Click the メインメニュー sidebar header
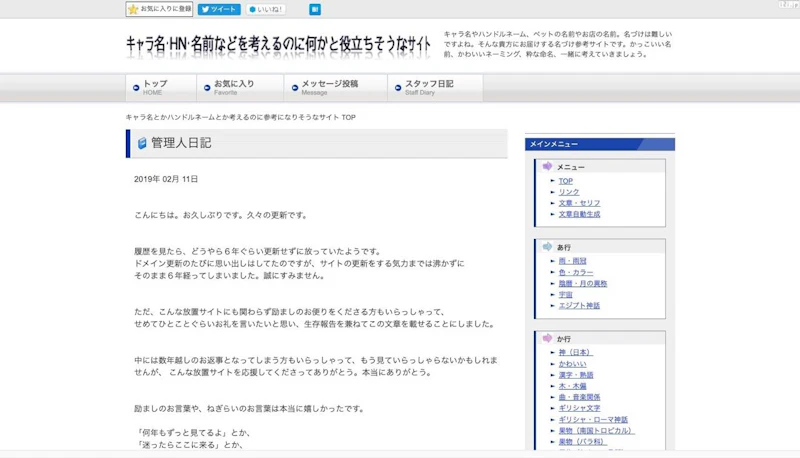Screen dimensions: 800x458 point(600,144)
